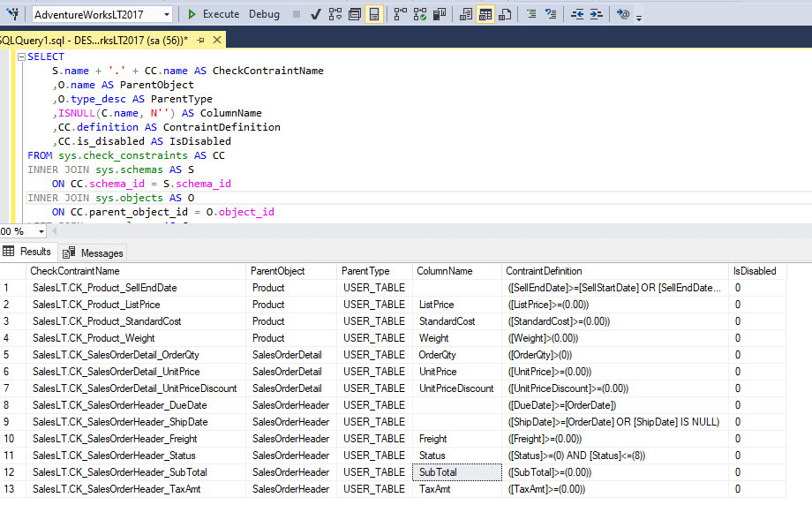Collapse the SELECT statement outline
This screenshot has height=520, width=812.
pos(20,56)
